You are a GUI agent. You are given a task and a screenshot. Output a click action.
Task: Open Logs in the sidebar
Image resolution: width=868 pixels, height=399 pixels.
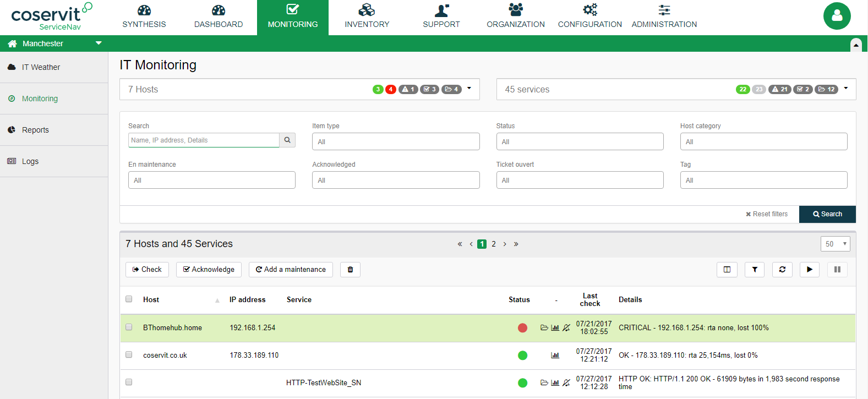[54, 161]
